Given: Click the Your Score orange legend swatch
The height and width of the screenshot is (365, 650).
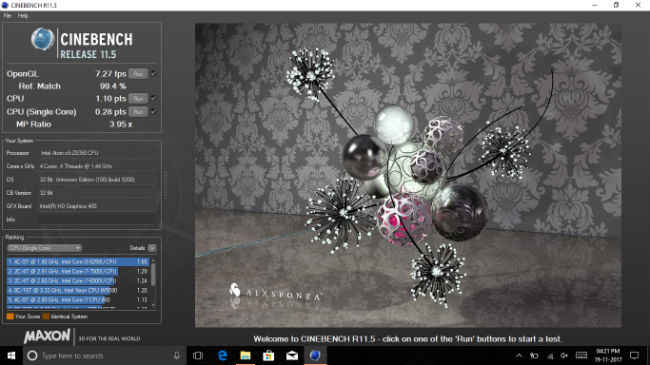Looking at the screenshot, I should click(x=10, y=316).
